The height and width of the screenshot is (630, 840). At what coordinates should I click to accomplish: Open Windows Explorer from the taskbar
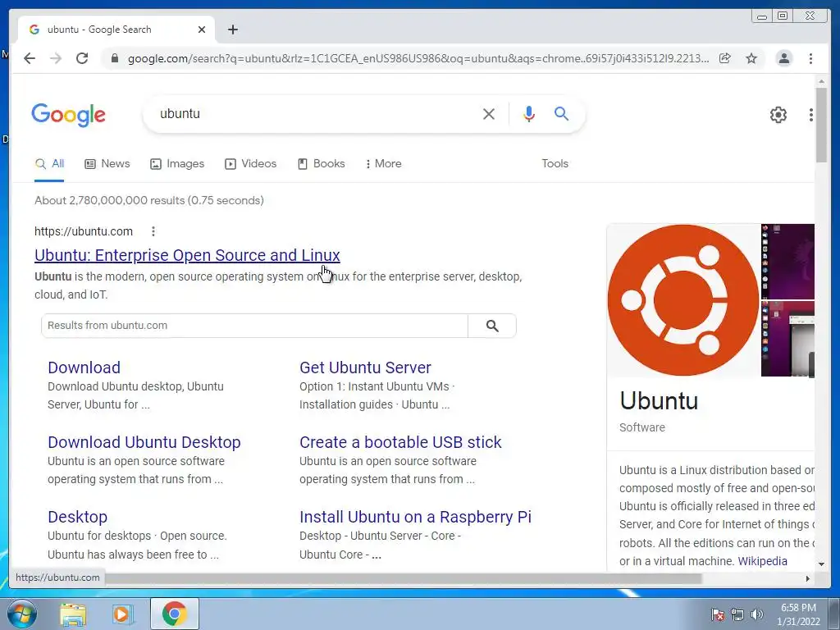tap(73, 614)
